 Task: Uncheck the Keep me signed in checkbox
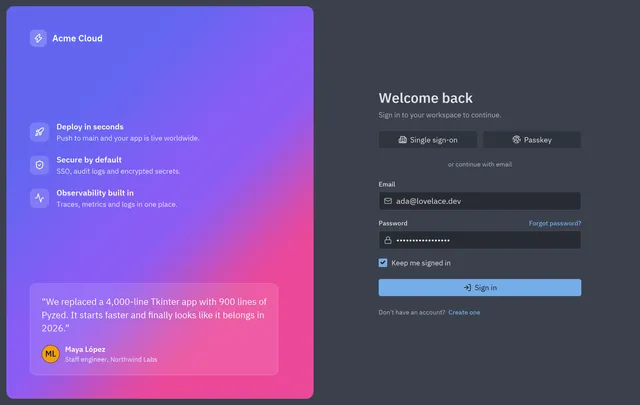point(383,263)
